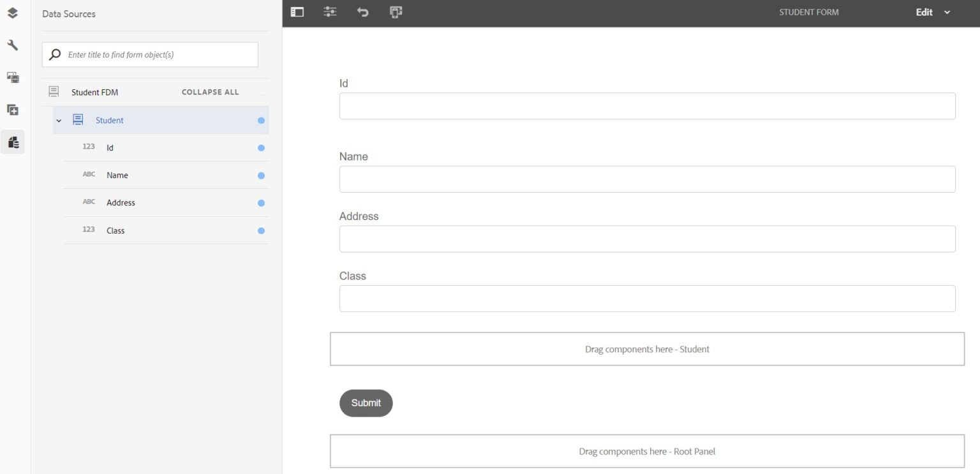Click the undo arrow icon
Image resolution: width=980 pixels, height=474 pixels.
coord(362,12)
